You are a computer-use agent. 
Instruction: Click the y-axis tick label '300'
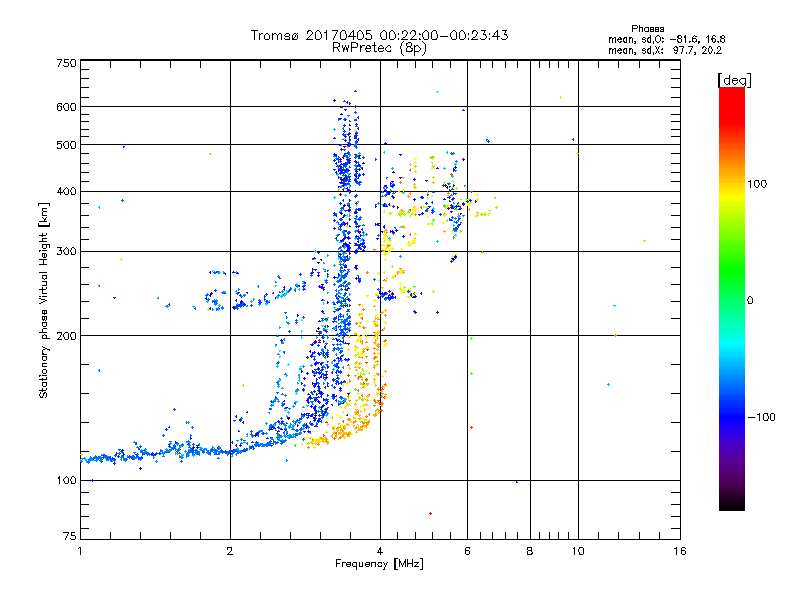point(66,252)
